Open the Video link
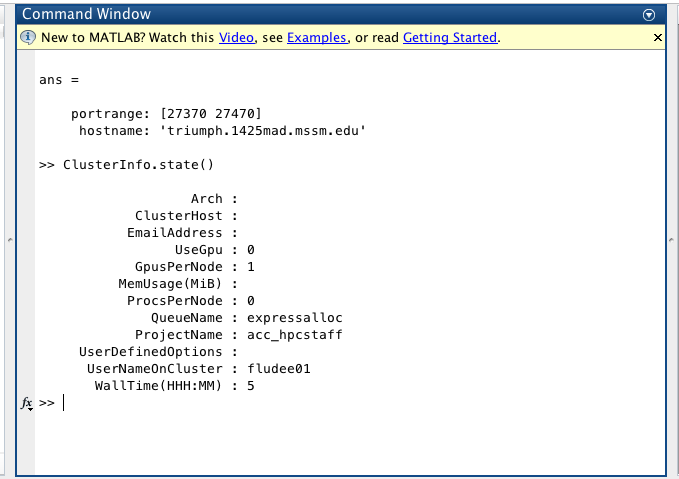 tap(236, 38)
